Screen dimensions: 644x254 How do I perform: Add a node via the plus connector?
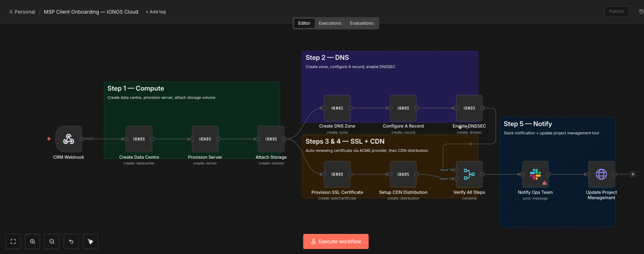coord(633,174)
